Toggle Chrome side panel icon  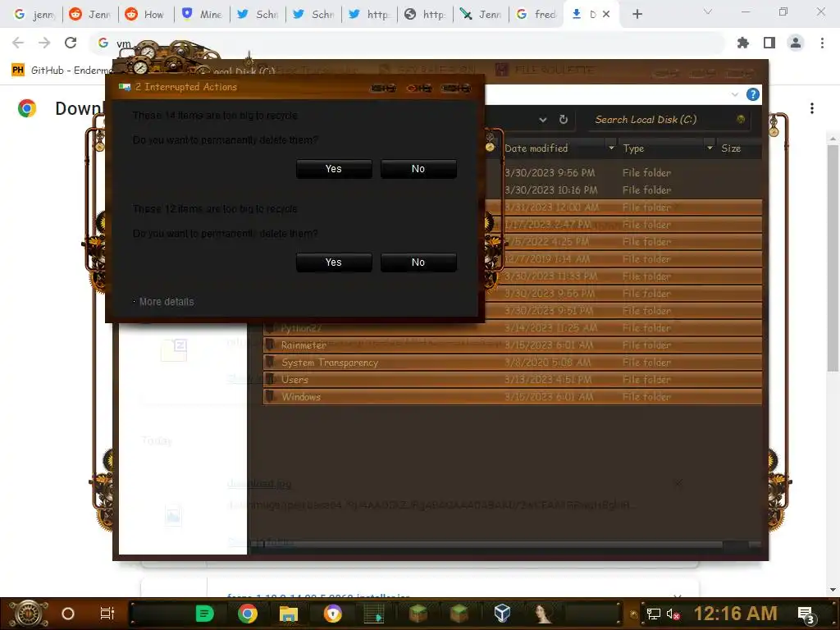(x=769, y=43)
